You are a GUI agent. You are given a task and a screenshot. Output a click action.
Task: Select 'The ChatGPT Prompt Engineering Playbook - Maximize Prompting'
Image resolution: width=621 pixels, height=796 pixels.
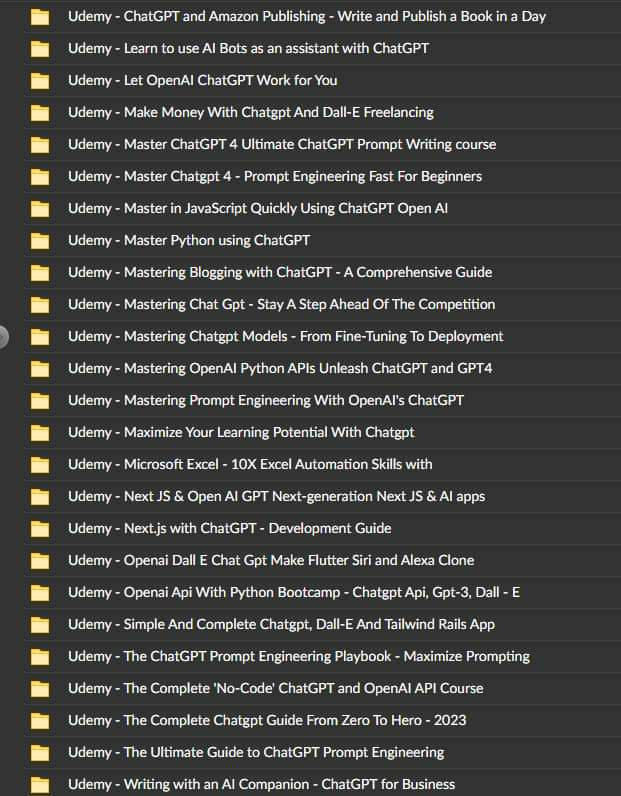pos(299,656)
